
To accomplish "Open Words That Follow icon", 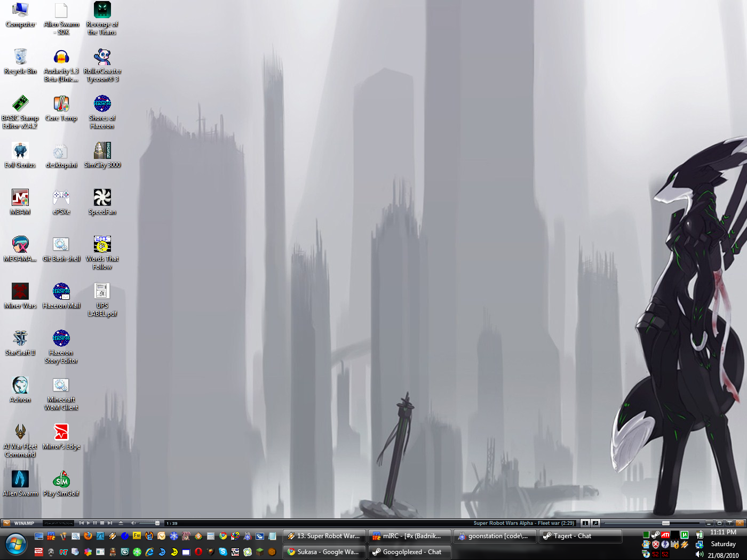I will point(102,253).
